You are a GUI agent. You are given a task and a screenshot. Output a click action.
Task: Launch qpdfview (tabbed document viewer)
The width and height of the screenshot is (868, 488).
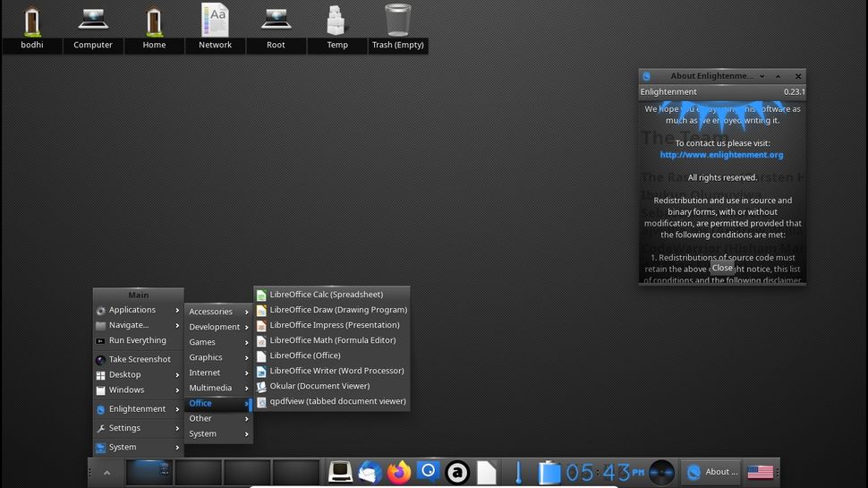332,401
